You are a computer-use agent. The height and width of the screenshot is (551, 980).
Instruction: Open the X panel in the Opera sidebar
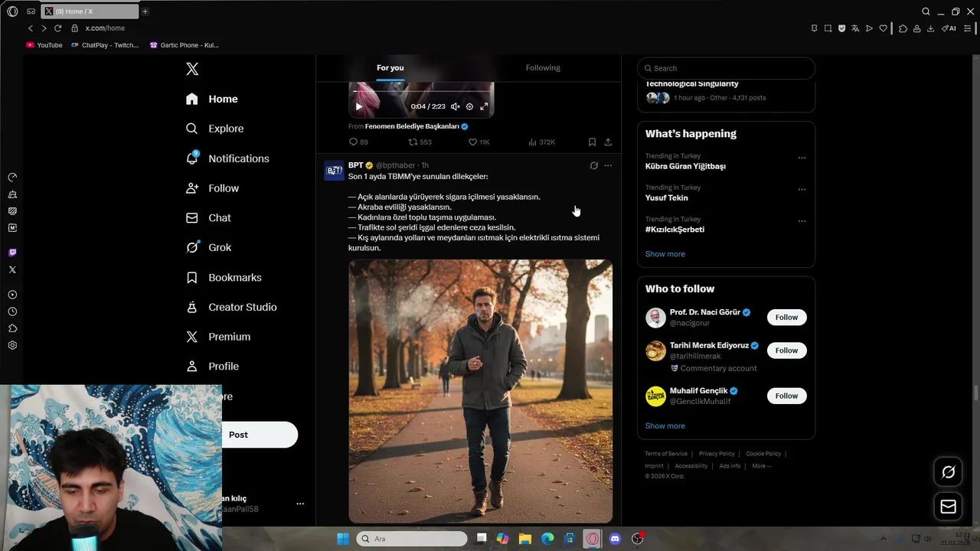point(12,269)
